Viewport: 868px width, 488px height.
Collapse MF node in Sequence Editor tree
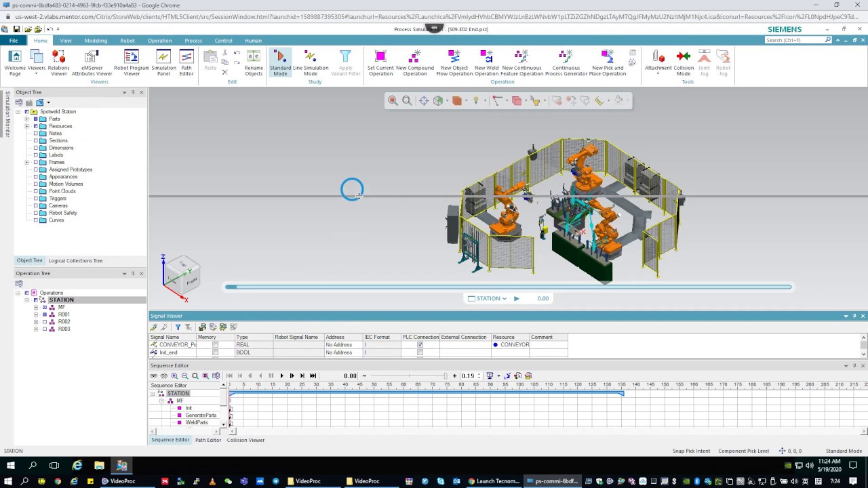coord(161,401)
